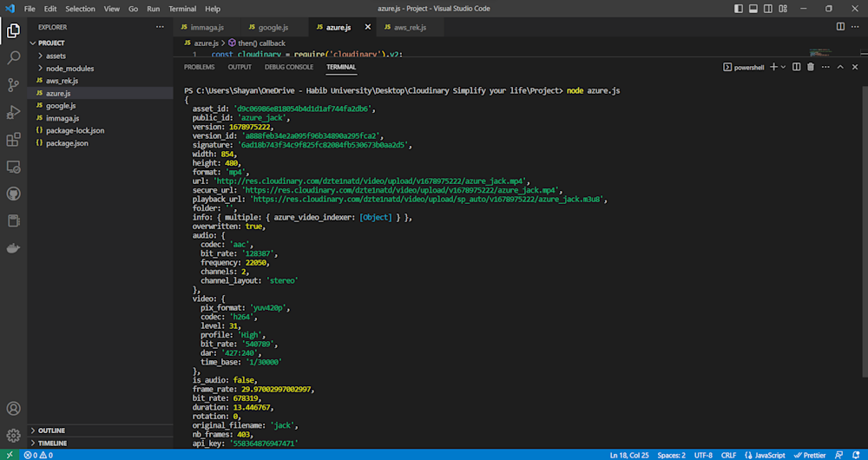The height and width of the screenshot is (460, 868).
Task: Click the feedback icon in status bar
Action: 839,455
